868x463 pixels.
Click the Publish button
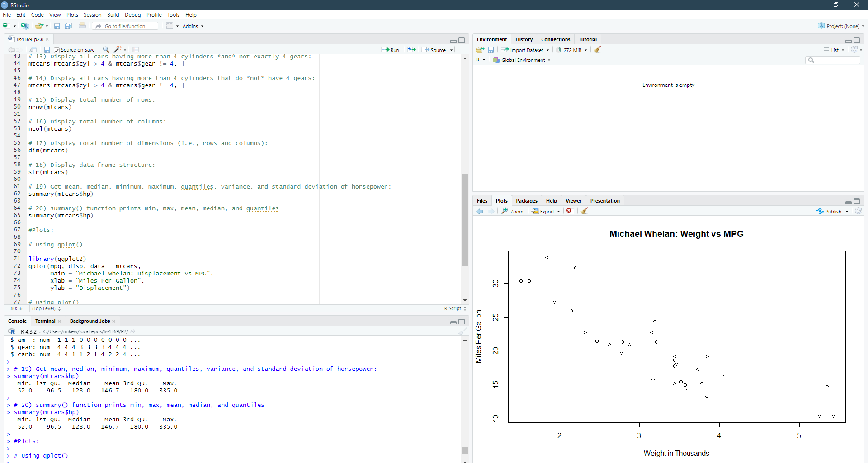tap(830, 211)
